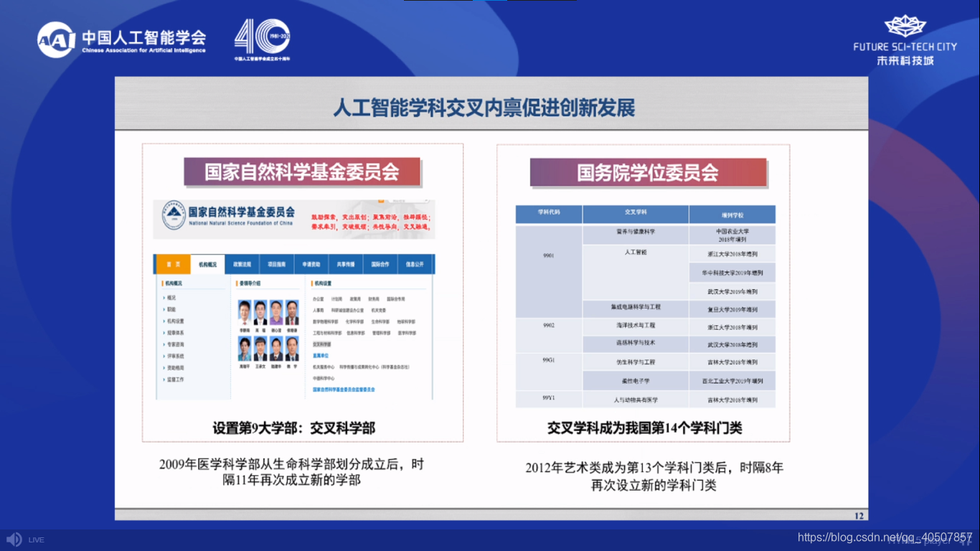The image size is (980, 551).
Task: Click the 学科代码 table header
Action: click(x=549, y=214)
